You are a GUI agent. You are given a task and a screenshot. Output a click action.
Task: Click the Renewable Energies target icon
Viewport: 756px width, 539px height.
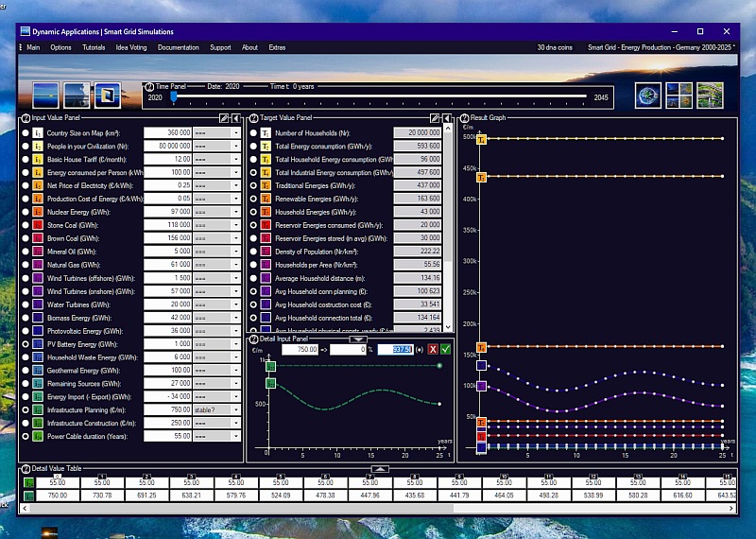point(266,199)
